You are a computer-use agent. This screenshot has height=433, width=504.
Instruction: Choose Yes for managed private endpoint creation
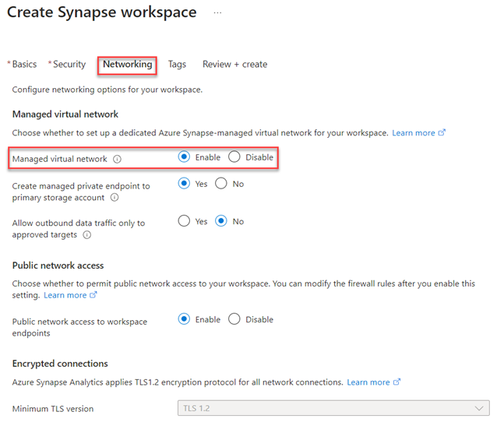click(184, 184)
